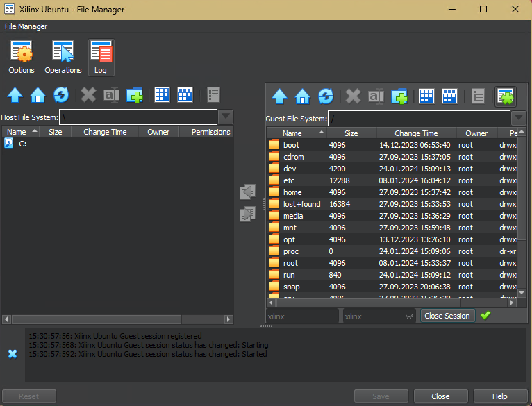The height and width of the screenshot is (406, 532).
Task: Sort guest pane by Name column
Action: [x=297, y=133]
